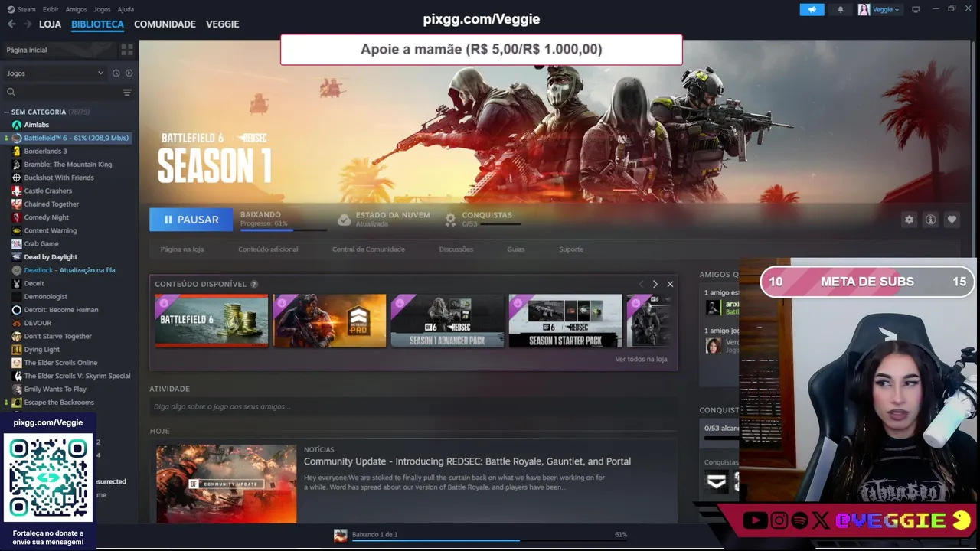The height and width of the screenshot is (551, 980).
Task: Open the Guias link
Action: (515, 249)
